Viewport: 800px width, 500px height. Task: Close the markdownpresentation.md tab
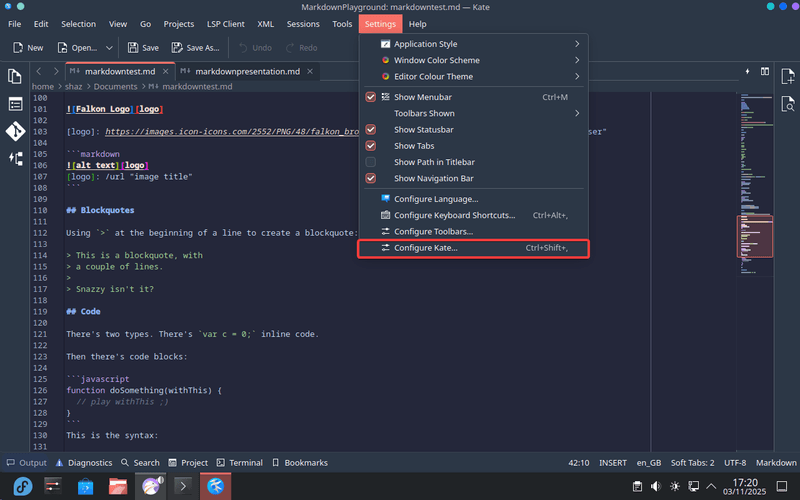click(x=310, y=71)
